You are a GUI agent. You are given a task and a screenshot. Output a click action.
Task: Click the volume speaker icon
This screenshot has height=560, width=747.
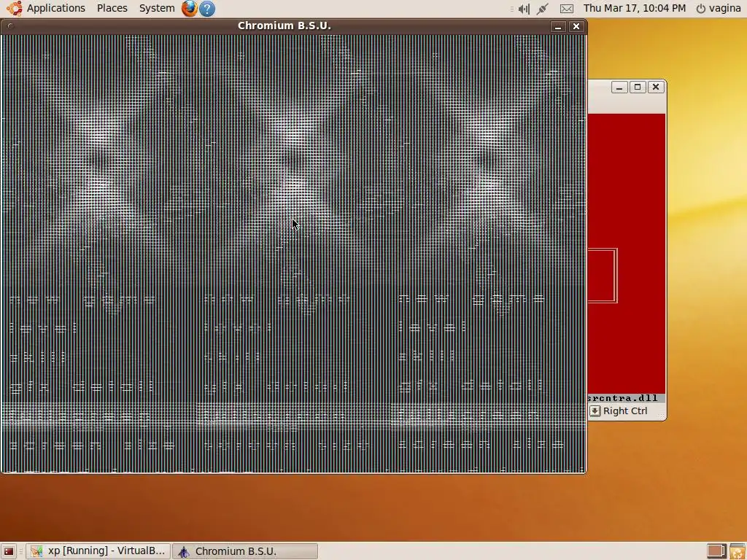tap(524, 9)
